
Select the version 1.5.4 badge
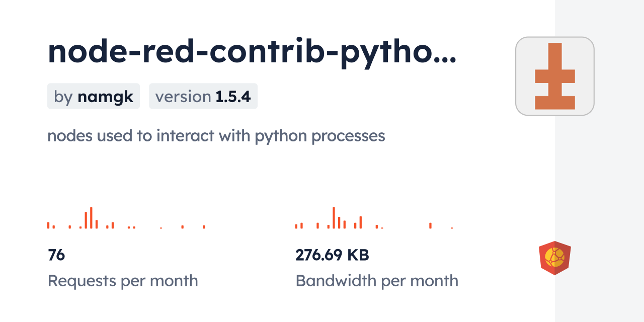click(203, 97)
